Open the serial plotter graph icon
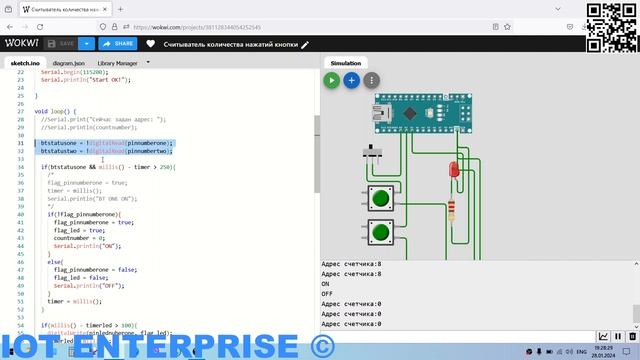640x360 pixels. tap(603, 337)
